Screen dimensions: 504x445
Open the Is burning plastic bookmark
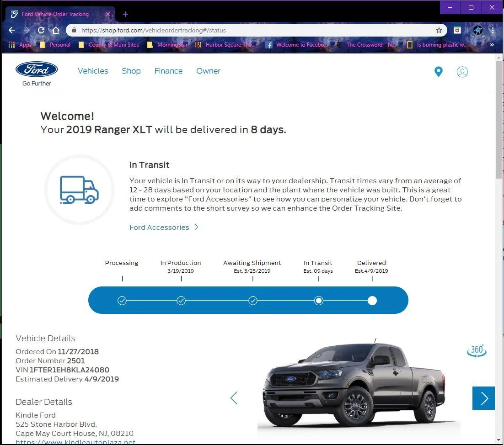(x=438, y=45)
